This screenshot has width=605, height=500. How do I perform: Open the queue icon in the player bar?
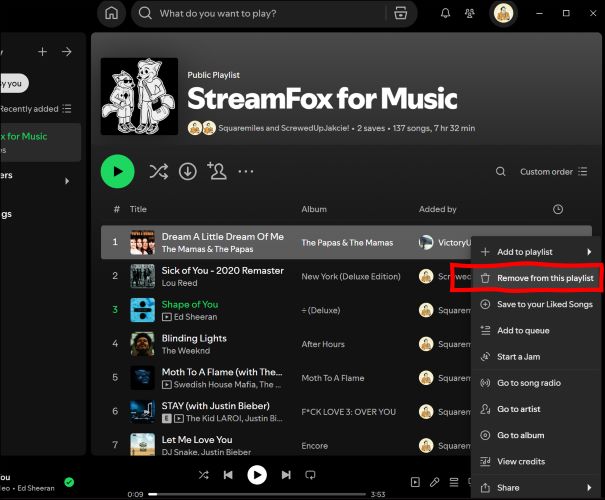[454, 482]
